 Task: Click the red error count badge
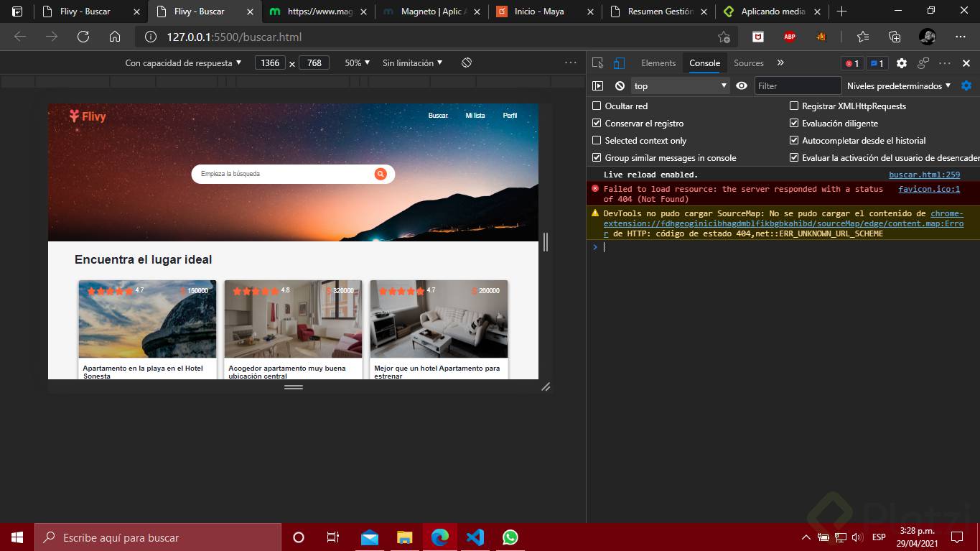[x=852, y=63]
